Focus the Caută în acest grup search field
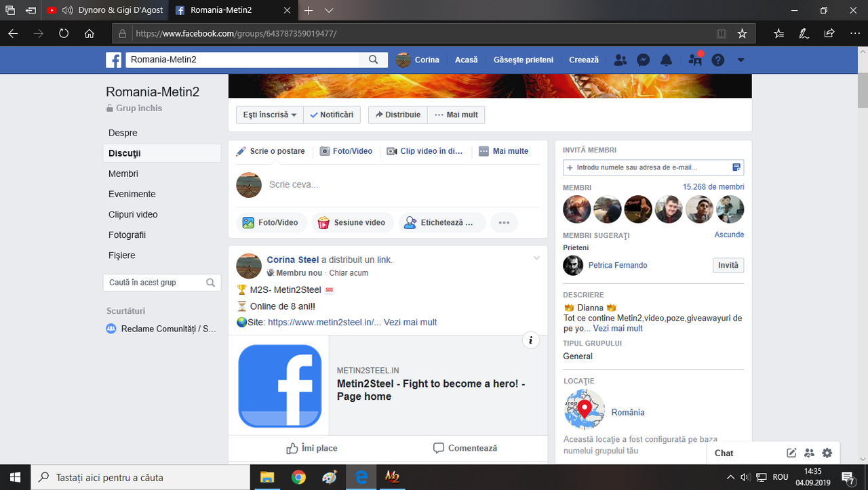 (x=162, y=283)
